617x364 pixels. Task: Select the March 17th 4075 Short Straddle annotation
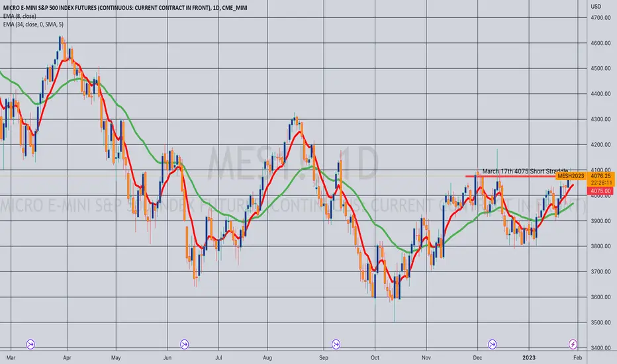point(525,171)
